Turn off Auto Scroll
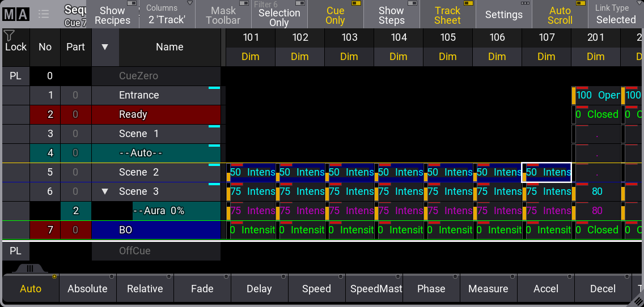Screen dimensions: 644x307 [x=560, y=15]
